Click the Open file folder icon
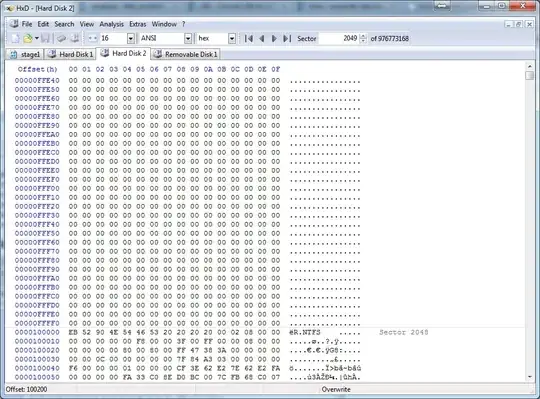This screenshot has width=540, height=399. click(x=28, y=38)
